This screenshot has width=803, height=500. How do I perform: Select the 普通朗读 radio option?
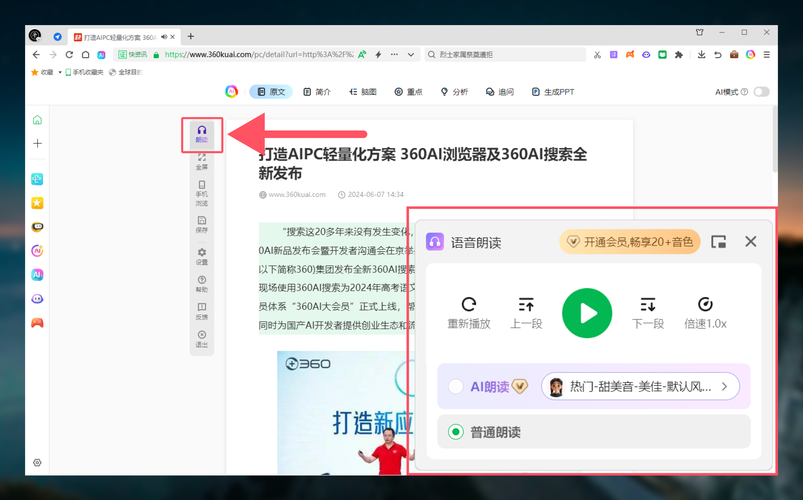pos(456,432)
